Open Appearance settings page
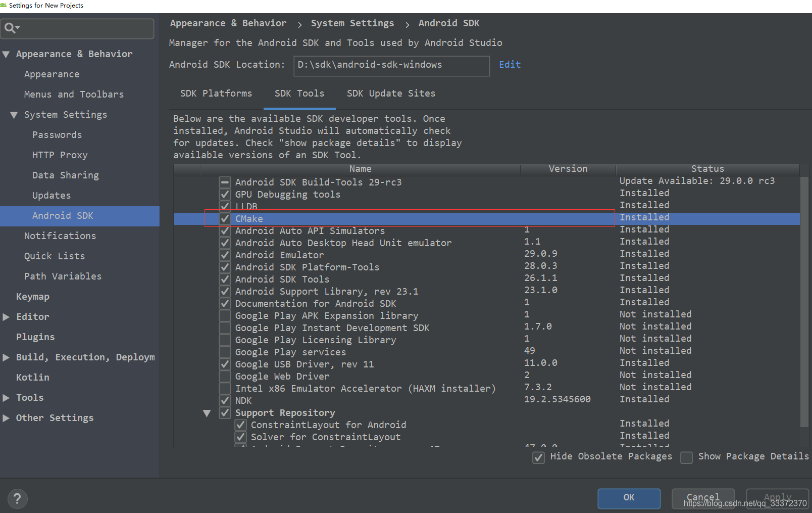The image size is (812, 513). 52,74
